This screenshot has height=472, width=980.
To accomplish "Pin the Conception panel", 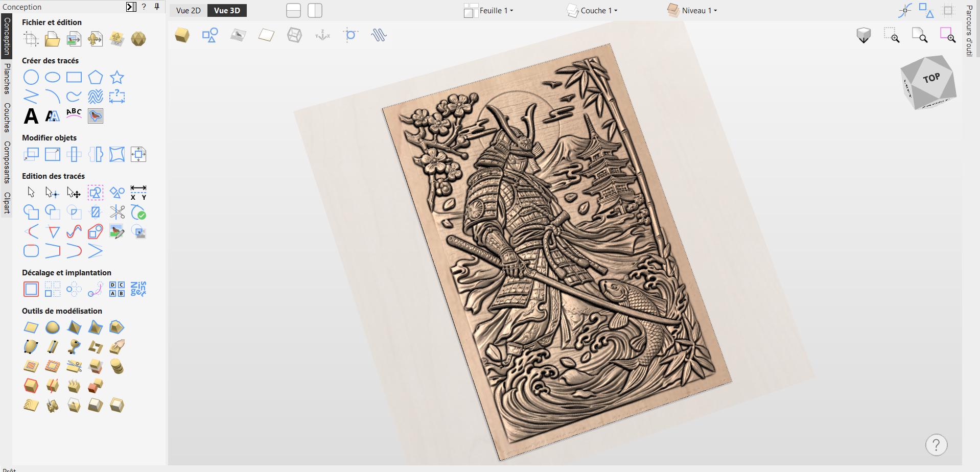I will click(157, 7).
